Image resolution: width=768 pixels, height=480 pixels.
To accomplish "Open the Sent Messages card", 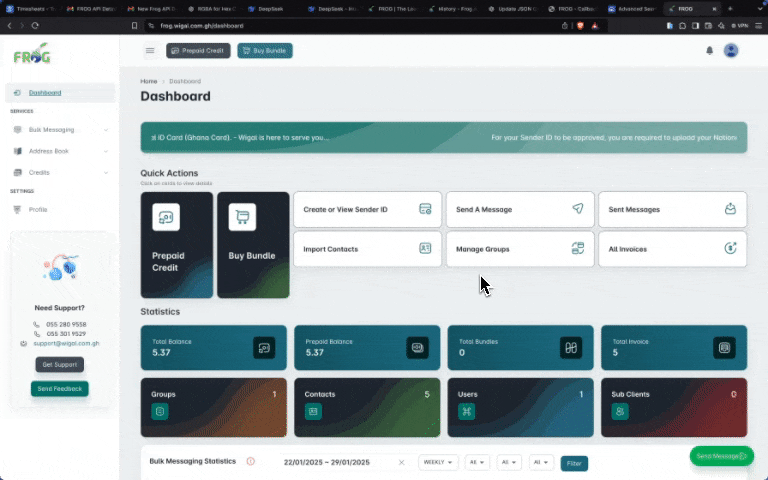I will [x=672, y=210].
